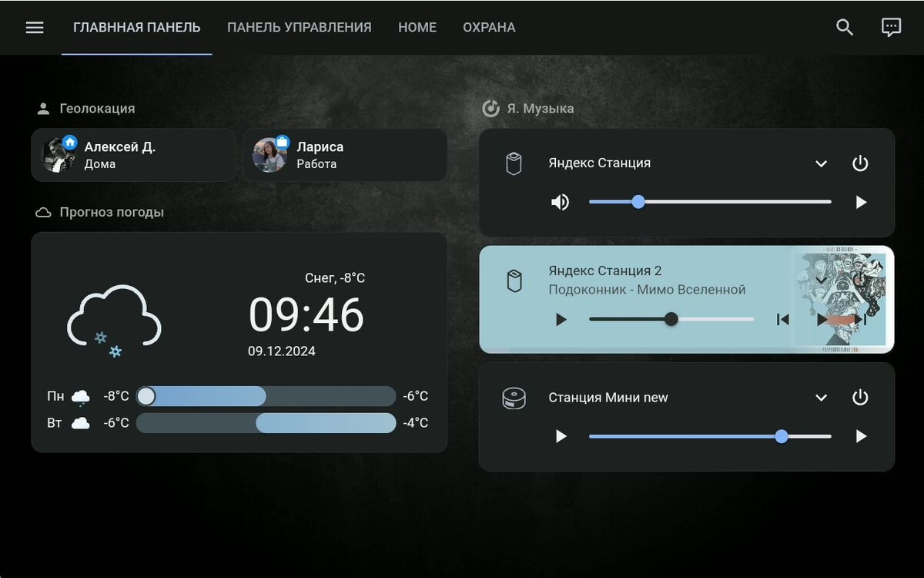Image resolution: width=924 pixels, height=578 pixels.
Task: Expand the Яндекс Станция 2 chevron over artwork
Action: (821, 280)
